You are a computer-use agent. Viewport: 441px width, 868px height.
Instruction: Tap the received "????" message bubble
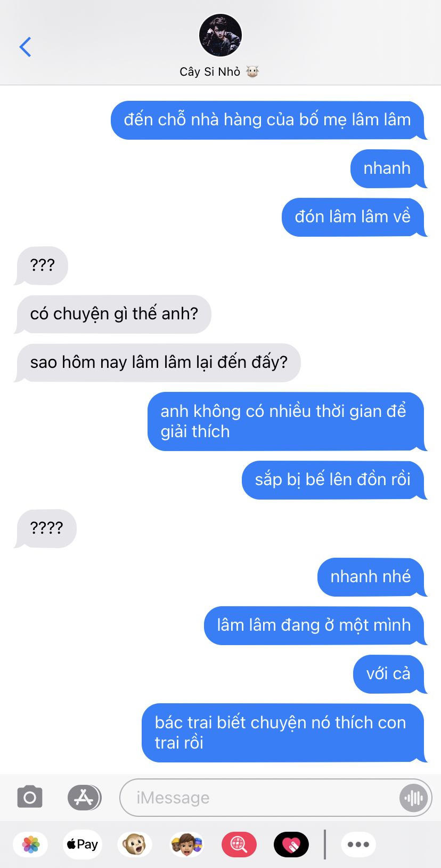coord(46,528)
